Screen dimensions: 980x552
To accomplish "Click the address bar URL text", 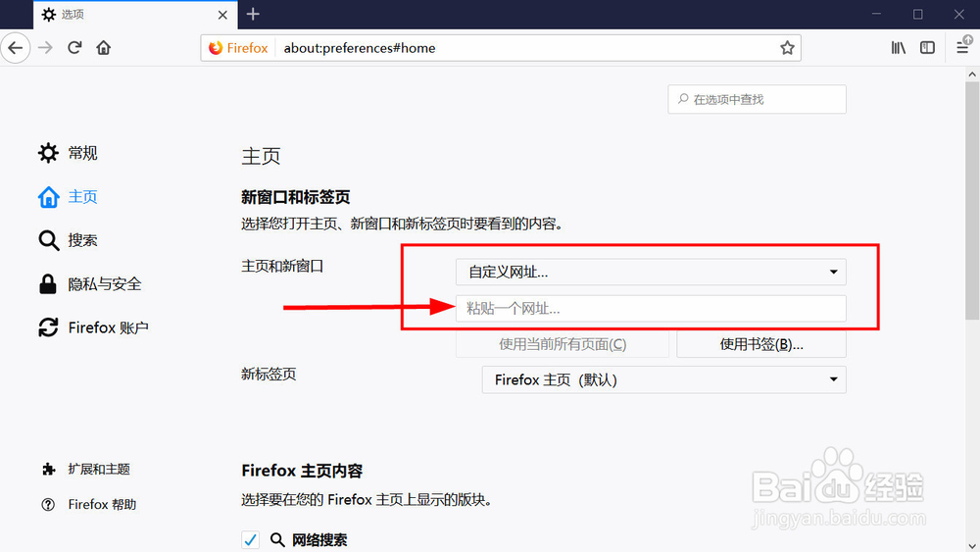I will point(360,48).
